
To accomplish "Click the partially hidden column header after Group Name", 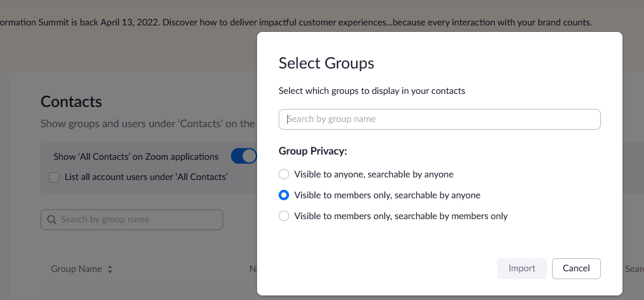I will click(x=253, y=269).
